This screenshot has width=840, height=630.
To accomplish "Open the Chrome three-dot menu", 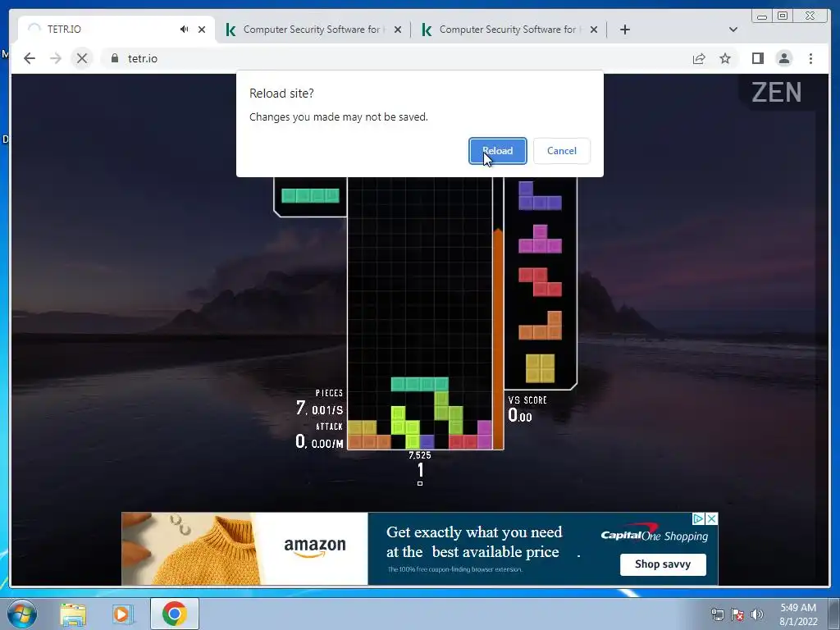I will pos(810,58).
